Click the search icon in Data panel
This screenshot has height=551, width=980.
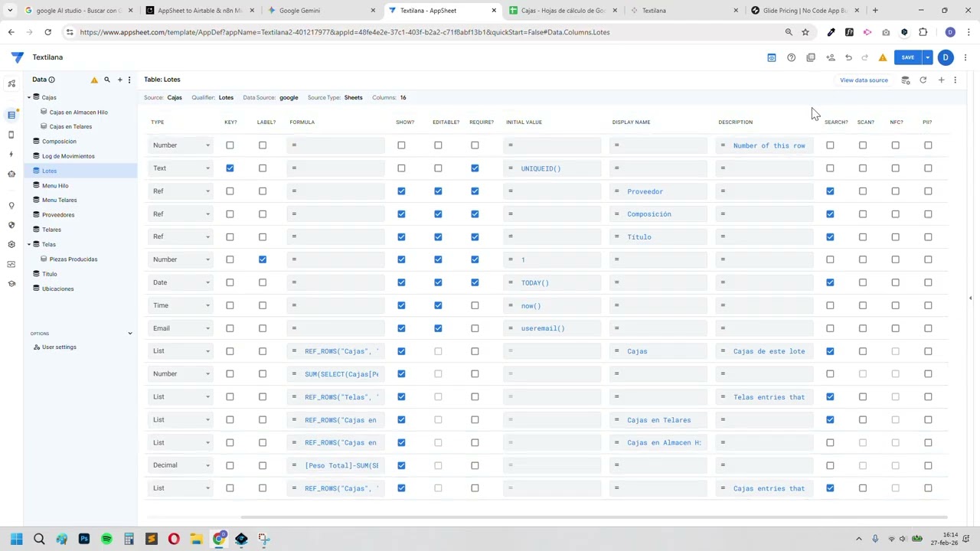coord(107,80)
